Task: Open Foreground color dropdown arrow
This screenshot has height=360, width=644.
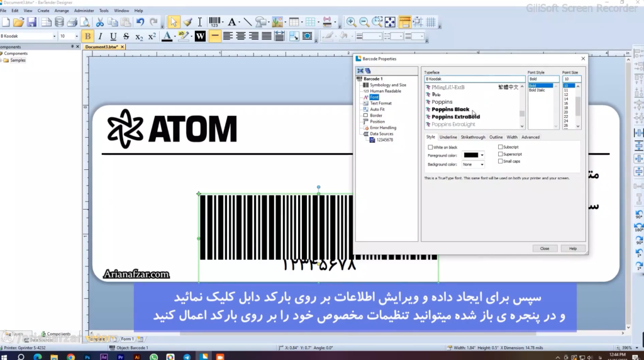Action: click(482, 155)
